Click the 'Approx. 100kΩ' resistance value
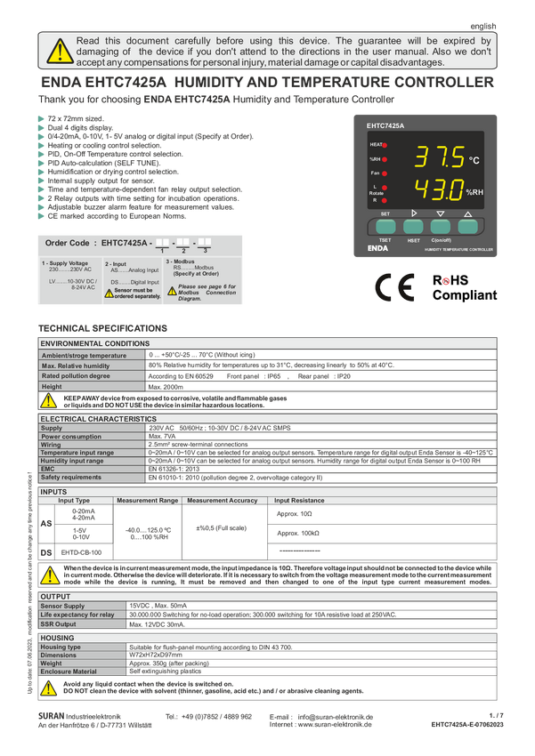Viewport: 535px width, 756px height. (x=298, y=534)
